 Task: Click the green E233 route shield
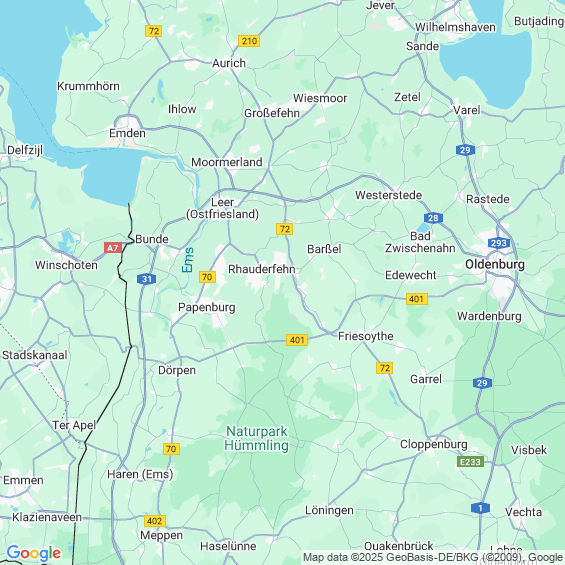pyautogui.click(x=470, y=462)
